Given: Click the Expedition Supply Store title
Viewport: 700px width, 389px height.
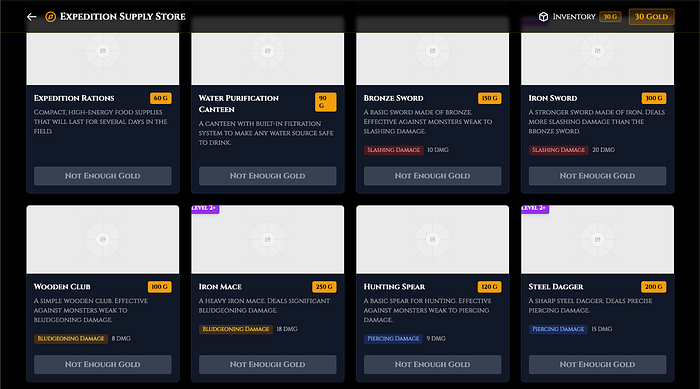Looking at the screenshot, I should coord(122,17).
